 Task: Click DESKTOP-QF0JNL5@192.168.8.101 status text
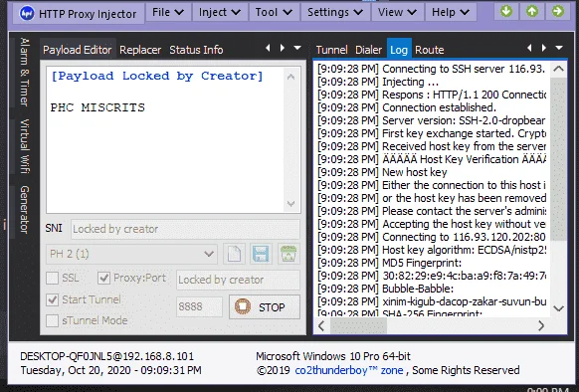click(107, 356)
